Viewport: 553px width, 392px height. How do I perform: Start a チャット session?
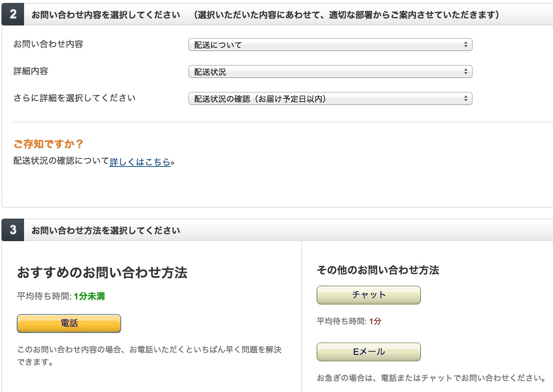point(368,295)
